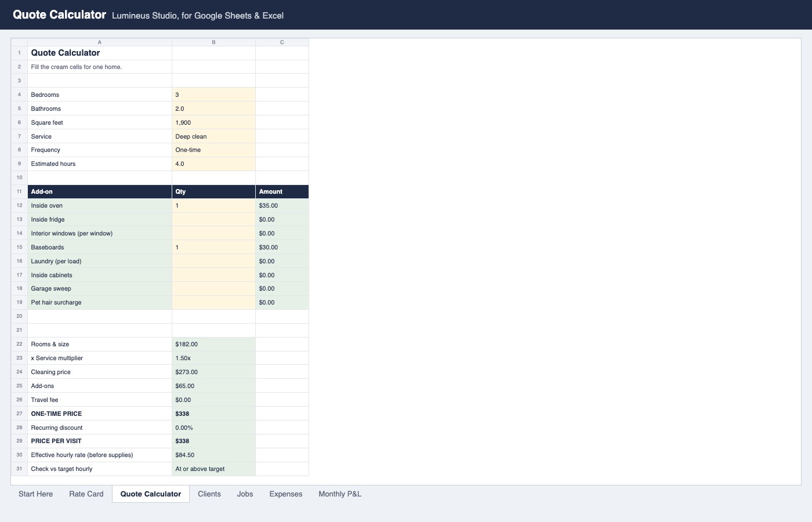The width and height of the screenshot is (812, 522).
Task: Select the Square feet cell showing 1,900
Action: pos(213,122)
